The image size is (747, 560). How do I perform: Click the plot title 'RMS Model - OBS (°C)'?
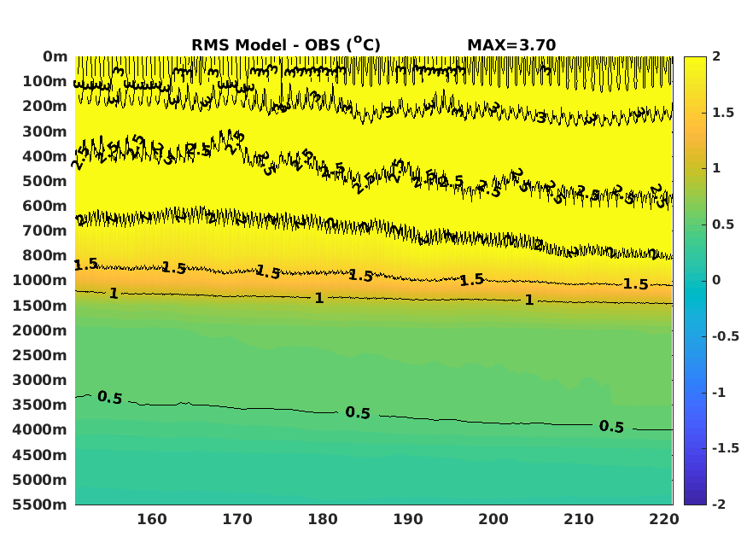(286, 44)
